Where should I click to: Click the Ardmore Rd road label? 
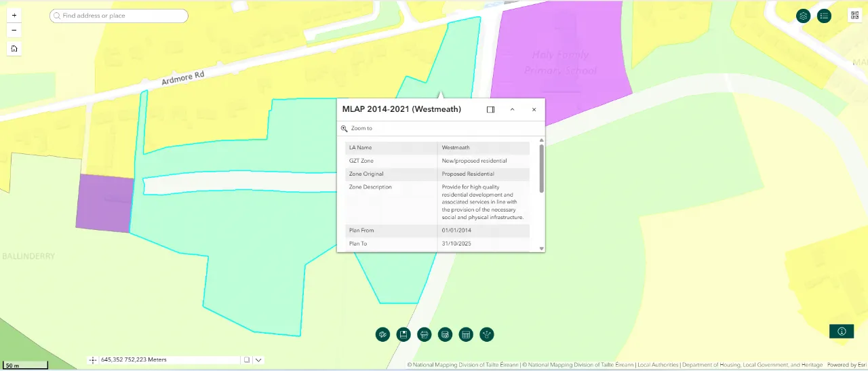(182, 78)
